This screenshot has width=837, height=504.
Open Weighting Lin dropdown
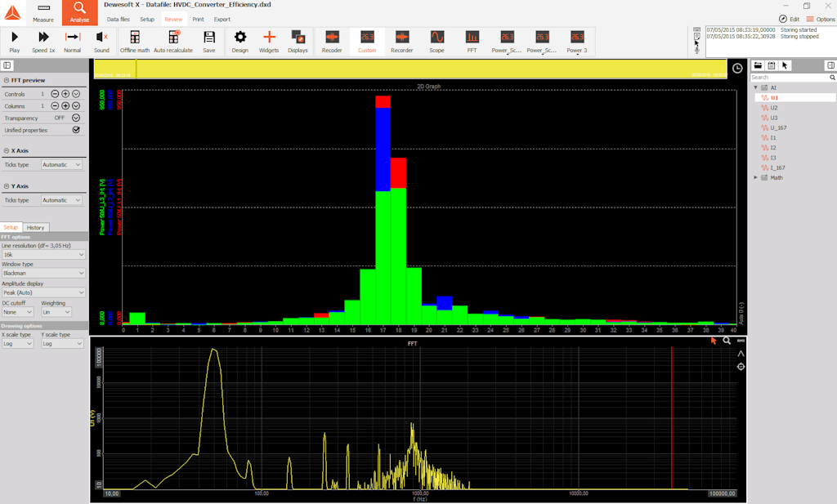coord(56,312)
